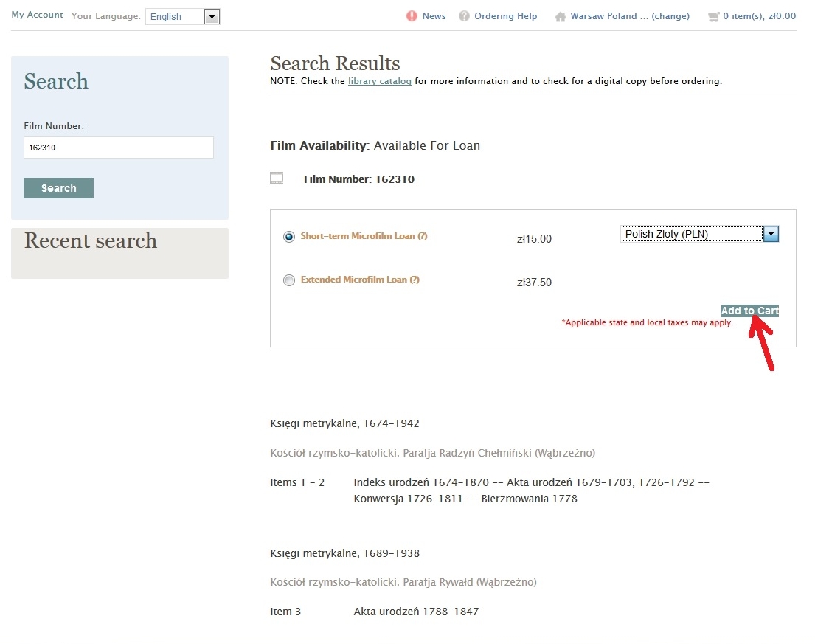Open the Ordering Help link text

click(x=505, y=16)
